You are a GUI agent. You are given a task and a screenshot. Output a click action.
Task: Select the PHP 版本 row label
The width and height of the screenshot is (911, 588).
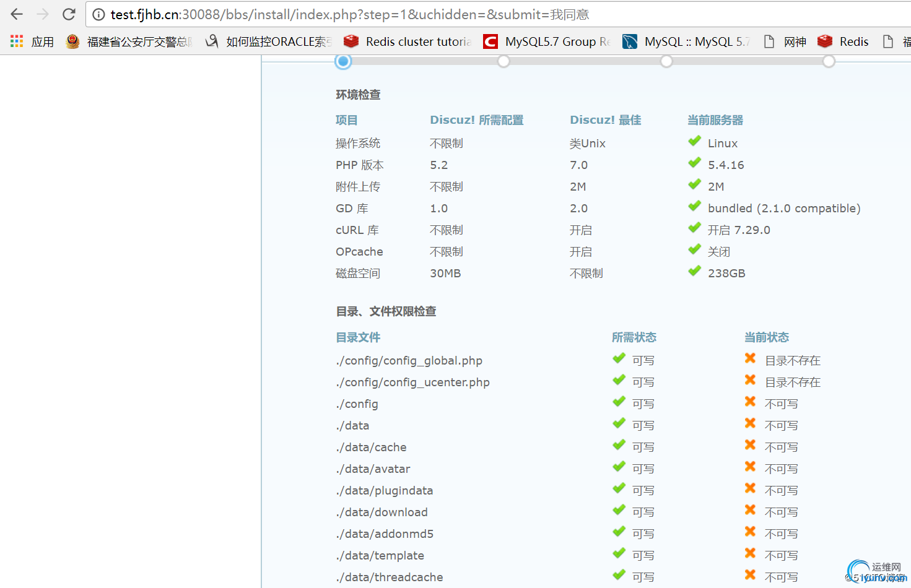click(x=360, y=165)
